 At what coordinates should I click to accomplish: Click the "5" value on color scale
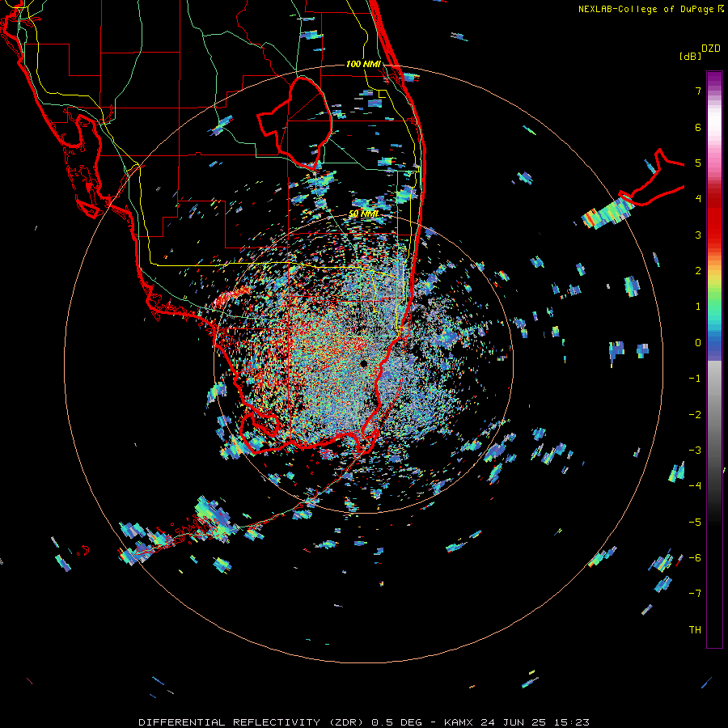coord(698,163)
